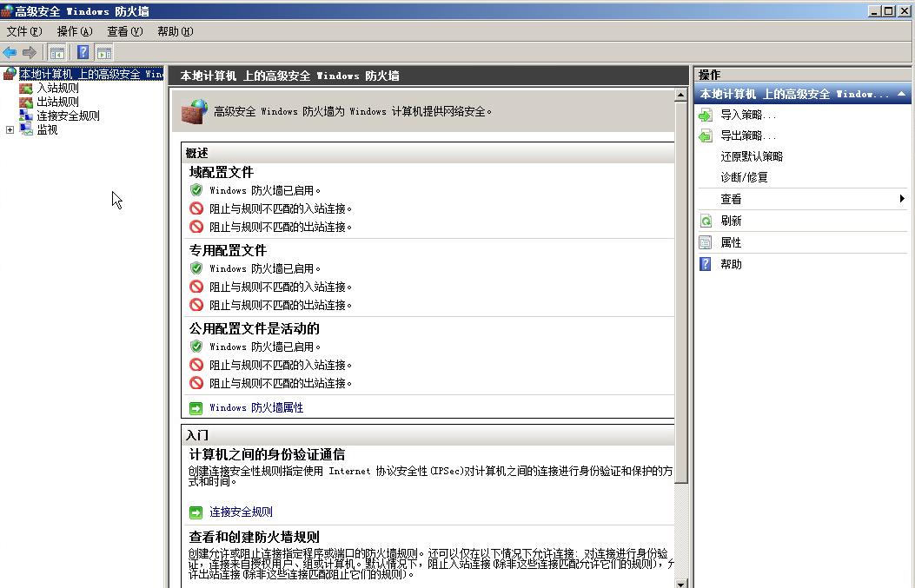915x588 pixels.
Task: Select 出站规则 in the tree
Action: tap(57, 102)
